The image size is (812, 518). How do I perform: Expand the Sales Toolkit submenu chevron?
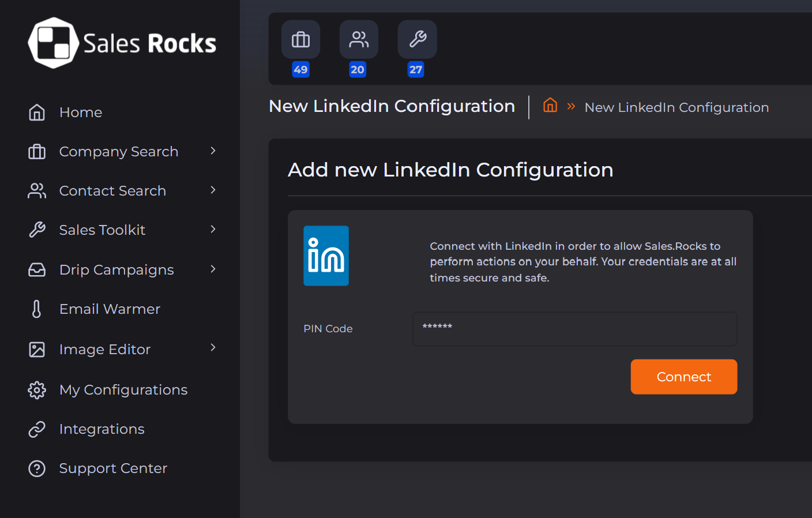coord(213,229)
